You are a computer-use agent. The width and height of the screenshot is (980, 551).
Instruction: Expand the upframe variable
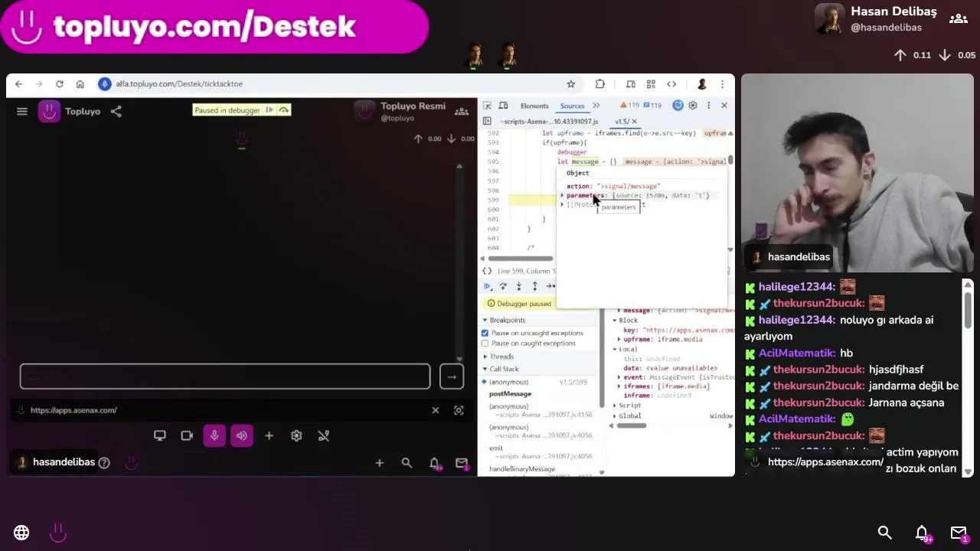coord(619,340)
